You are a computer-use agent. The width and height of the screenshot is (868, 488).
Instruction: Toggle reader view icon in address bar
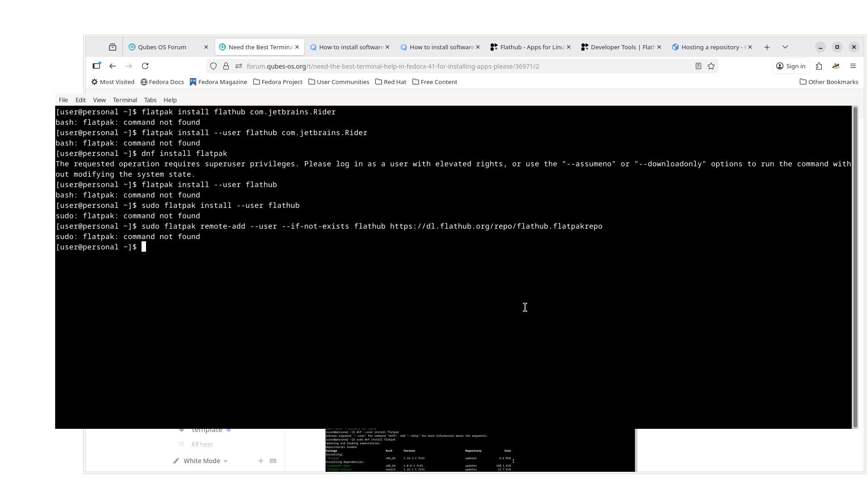[x=698, y=66]
